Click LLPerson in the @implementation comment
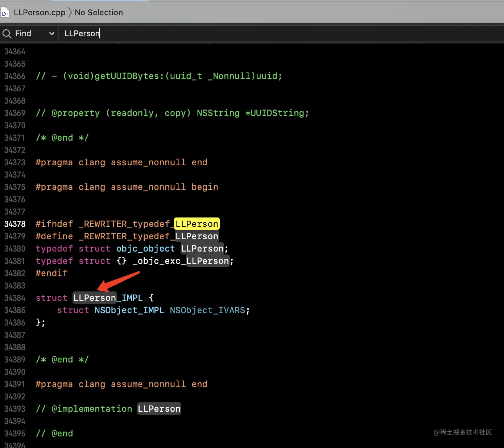Image resolution: width=504 pixels, height=448 pixels. pyautogui.click(x=159, y=409)
